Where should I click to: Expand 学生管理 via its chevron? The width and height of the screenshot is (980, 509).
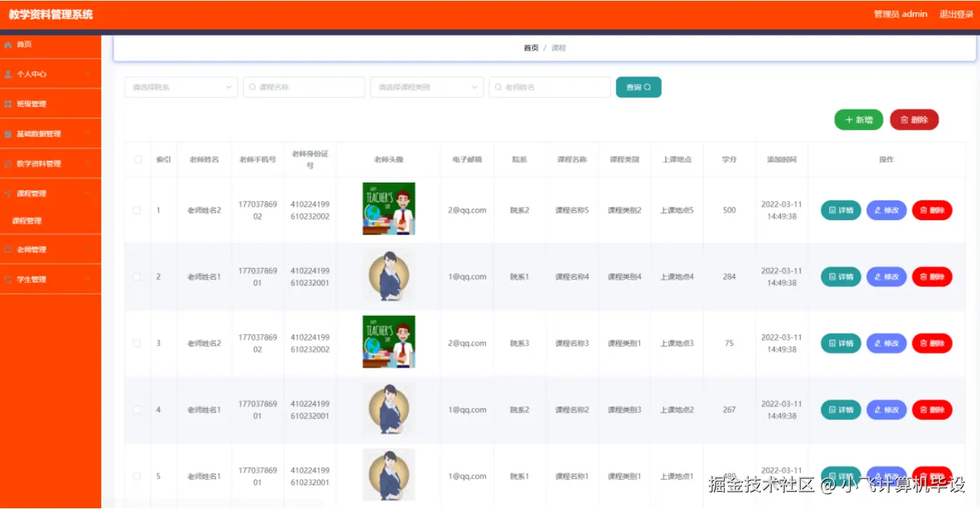coord(87,279)
